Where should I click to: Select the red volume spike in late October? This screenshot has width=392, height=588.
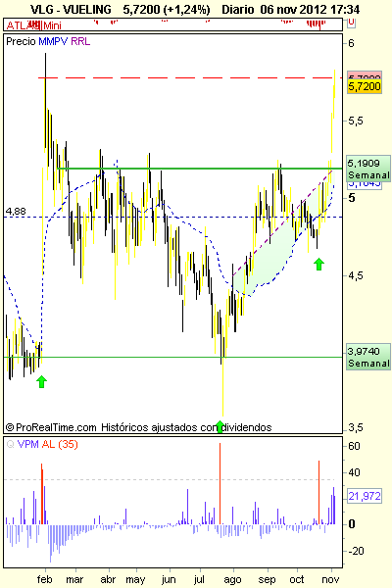point(318,492)
